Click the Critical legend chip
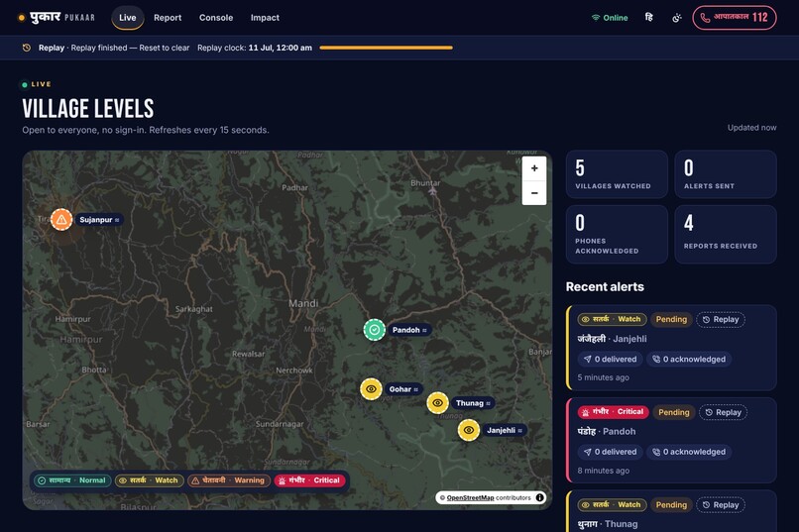This screenshot has width=799, height=532. click(x=309, y=480)
